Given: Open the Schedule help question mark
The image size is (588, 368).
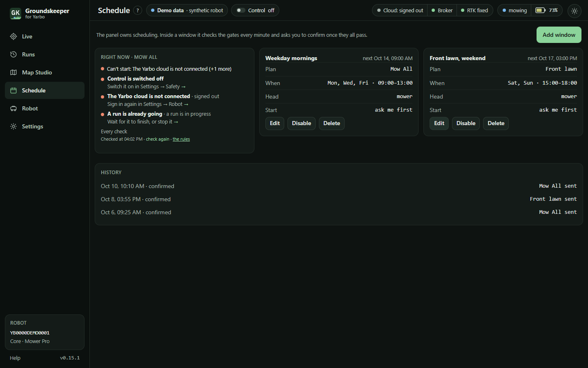Looking at the screenshot, I should 138,11.
